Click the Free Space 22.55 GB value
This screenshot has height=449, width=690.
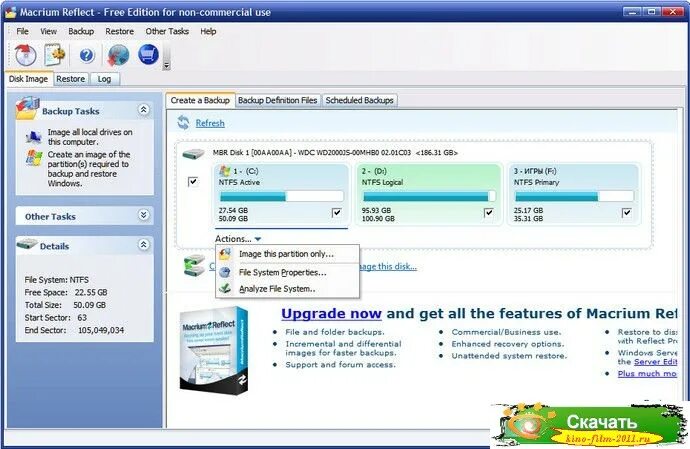91,292
